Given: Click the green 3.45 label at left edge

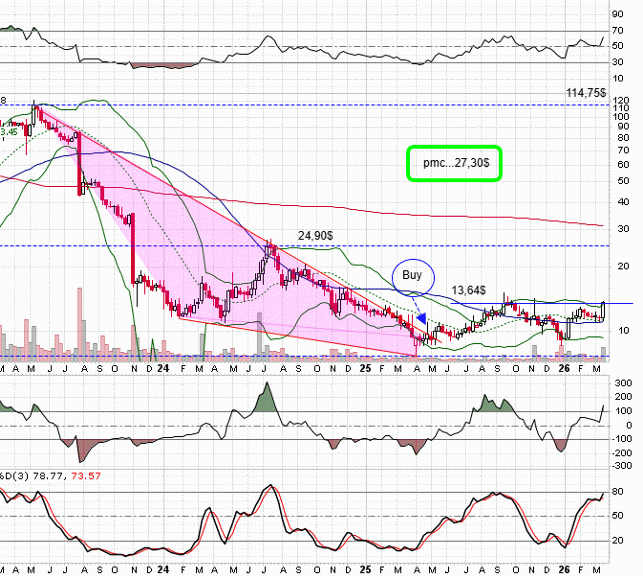Looking at the screenshot, I should [x=8, y=130].
